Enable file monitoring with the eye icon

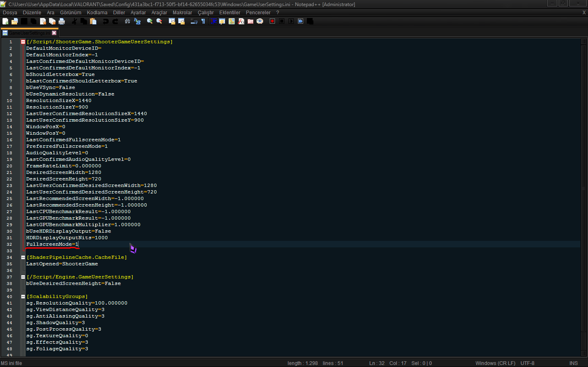click(260, 21)
